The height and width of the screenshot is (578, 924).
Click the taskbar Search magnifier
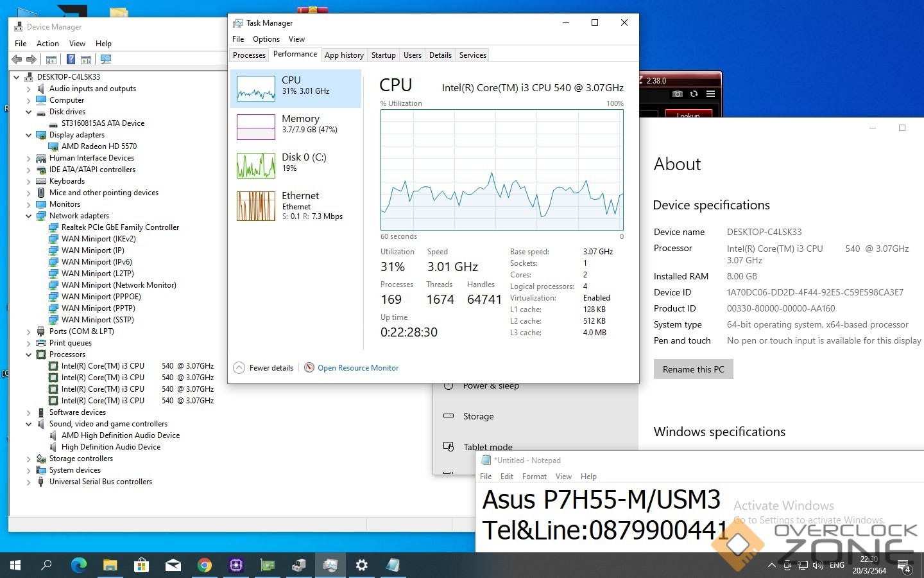pos(46,565)
